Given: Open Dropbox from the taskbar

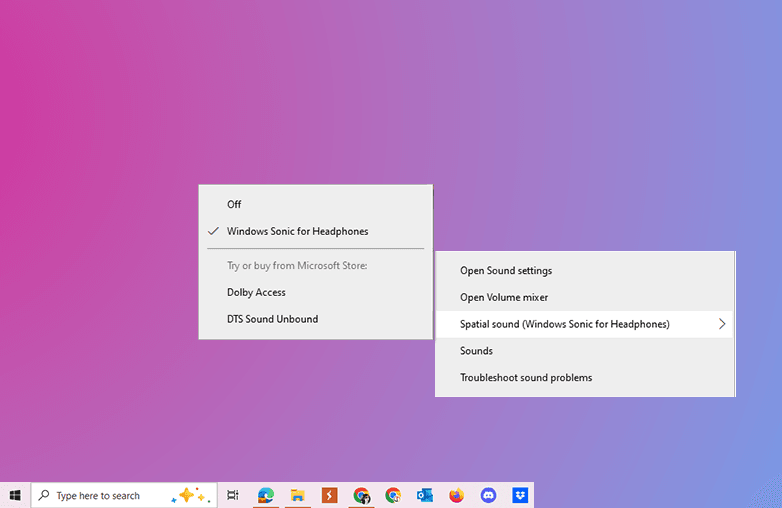Looking at the screenshot, I should pyautogui.click(x=520, y=495).
